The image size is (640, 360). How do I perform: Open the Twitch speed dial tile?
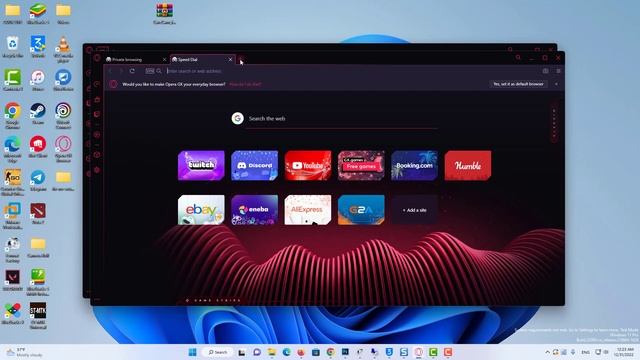201,165
